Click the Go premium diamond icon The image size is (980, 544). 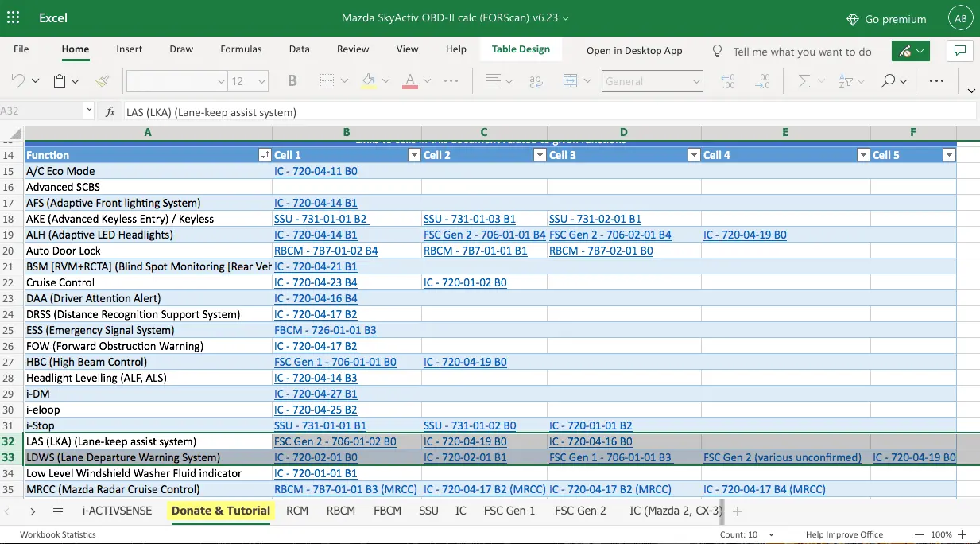click(853, 19)
